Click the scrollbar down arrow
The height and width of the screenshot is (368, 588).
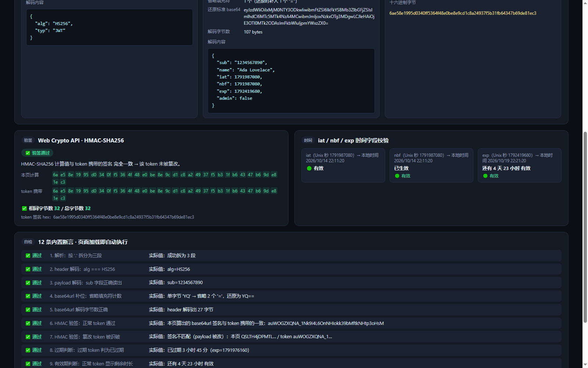click(585, 365)
